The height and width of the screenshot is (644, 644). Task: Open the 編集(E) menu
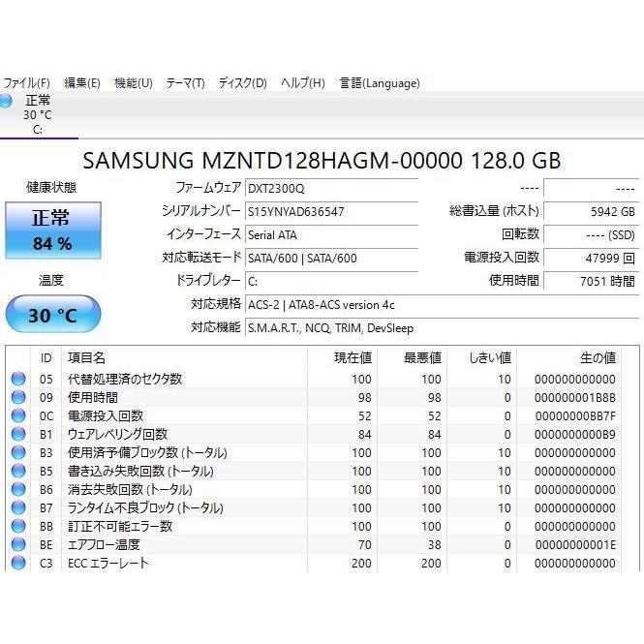[82, 83]
